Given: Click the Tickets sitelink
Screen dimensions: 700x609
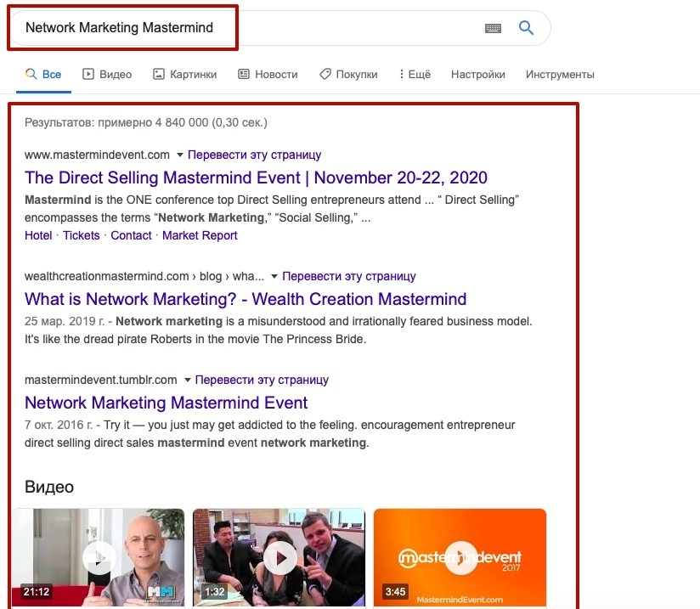Looking at the screenshot, I should (x=82, y=235).
